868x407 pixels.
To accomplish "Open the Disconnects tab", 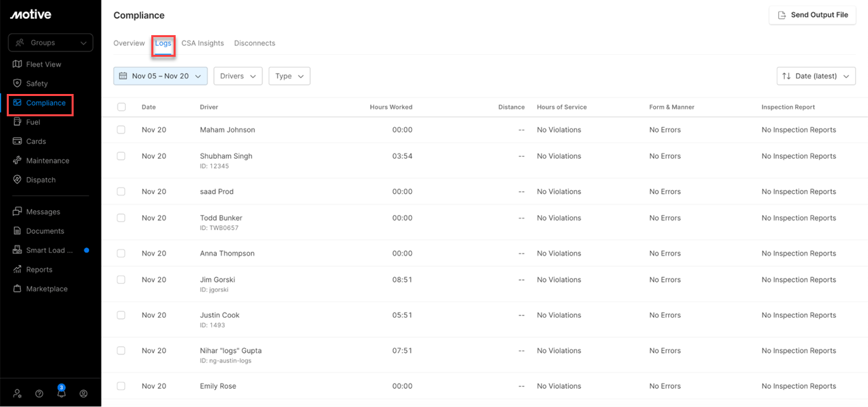I will pyautogui.click(x=255, y=43).
